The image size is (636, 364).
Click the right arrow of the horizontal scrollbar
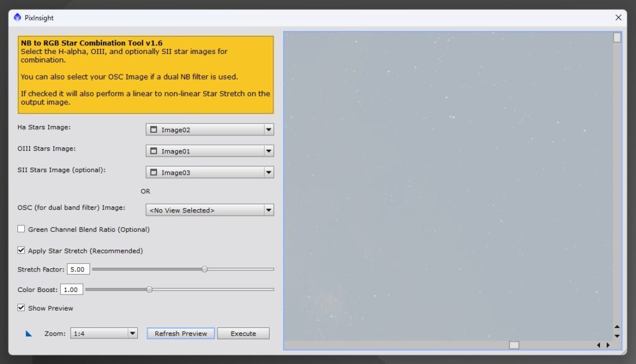coord(607,345)
